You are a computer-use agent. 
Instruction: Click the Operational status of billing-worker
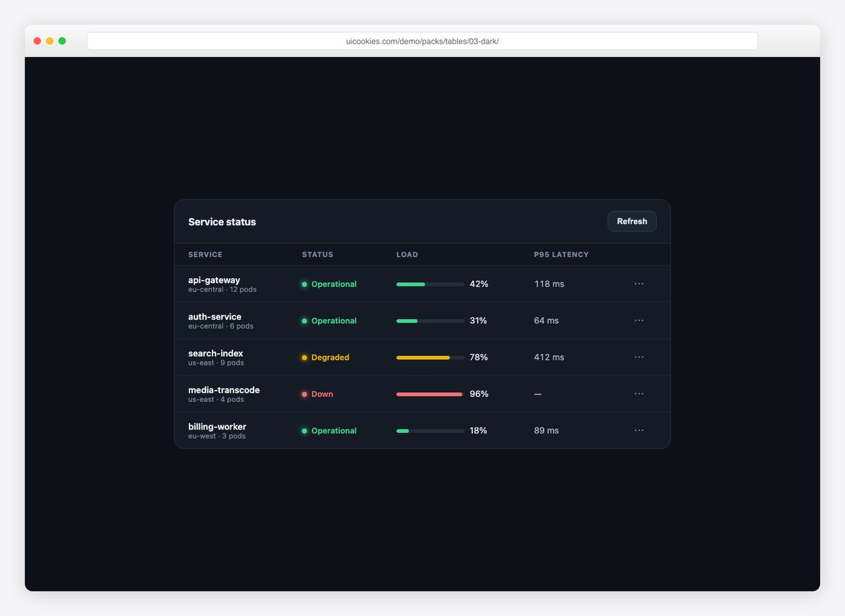[x=329, y=431]
